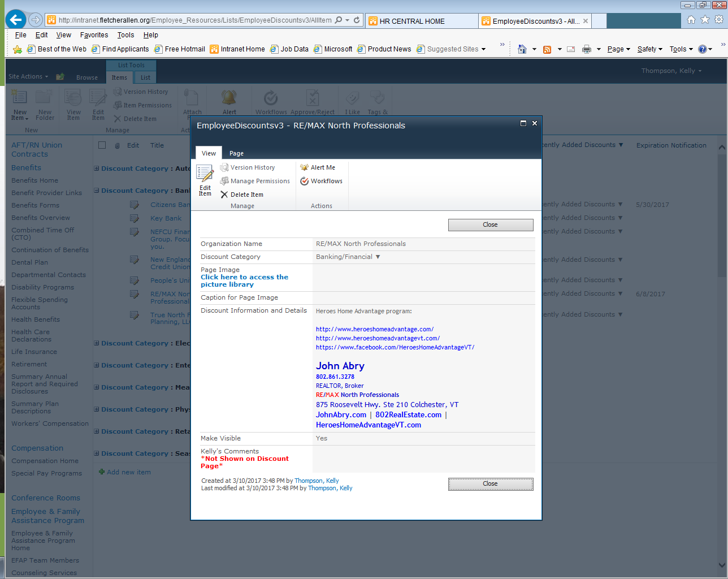Expand Discount Category Seasonal group
This screenshot has width=728, height=579.
click(x=97, y=453)
